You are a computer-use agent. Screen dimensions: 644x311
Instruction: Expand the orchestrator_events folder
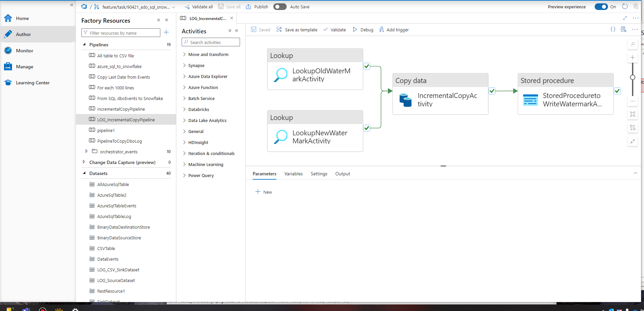tap(86, 151)
